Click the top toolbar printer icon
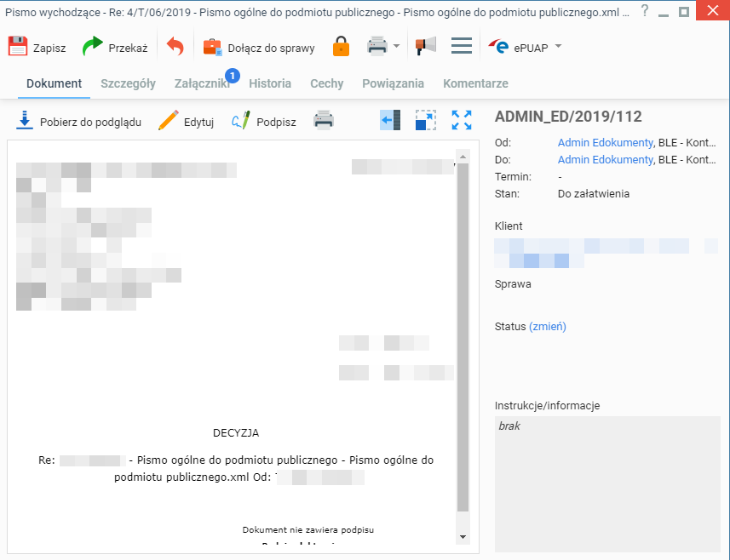730x560 pixels. coord(377,47)
